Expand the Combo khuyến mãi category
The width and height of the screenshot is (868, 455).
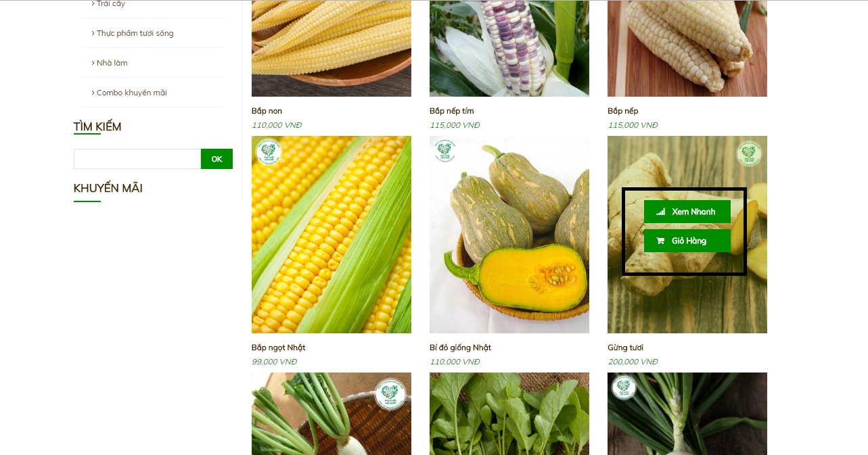click(x=129, y=93)
